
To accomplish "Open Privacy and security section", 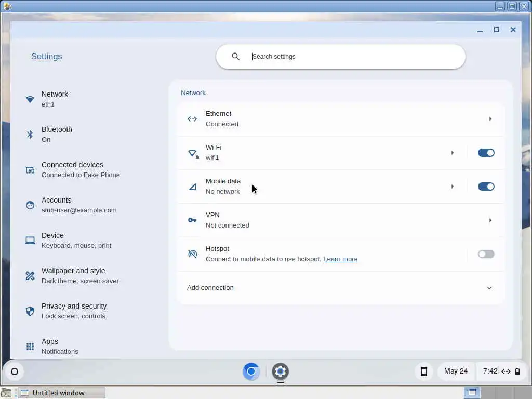I will tap(89, 311).
